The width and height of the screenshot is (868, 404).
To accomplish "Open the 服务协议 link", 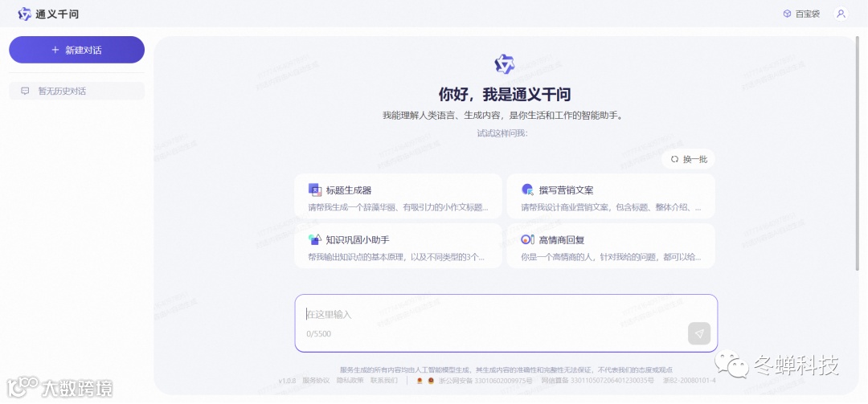I will [316, 381].
